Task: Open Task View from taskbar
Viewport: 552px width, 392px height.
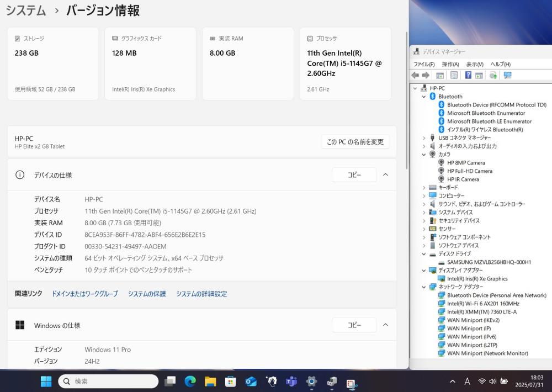Action: click(170, 381)
